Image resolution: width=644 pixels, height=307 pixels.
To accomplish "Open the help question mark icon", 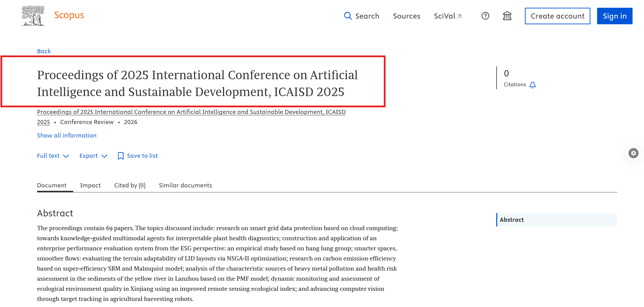I will 485,16.
